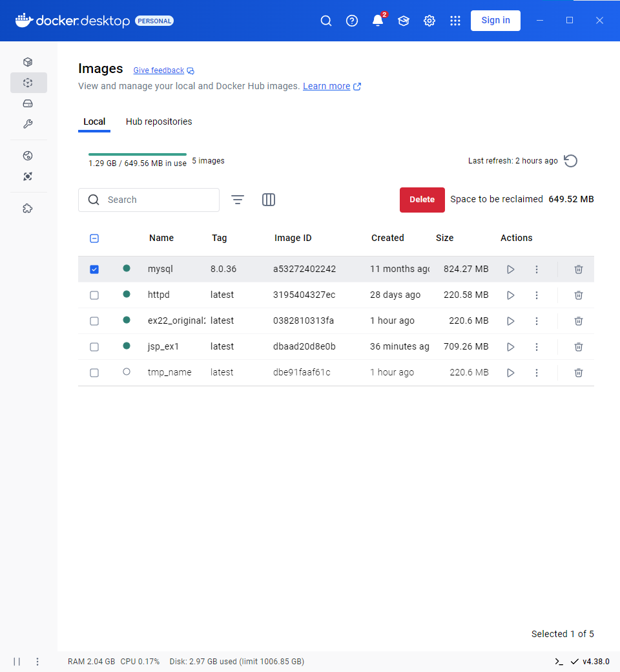Screen dimensions: 620x672
Task: Click the Sign in button
Action: click(x=495, y=21)
